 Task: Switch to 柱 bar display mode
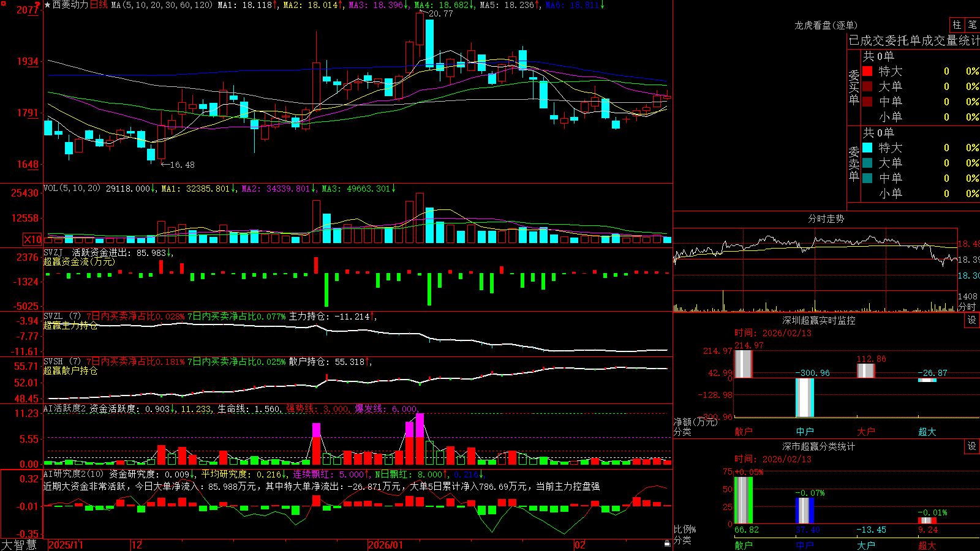click(x=957, y=24)
